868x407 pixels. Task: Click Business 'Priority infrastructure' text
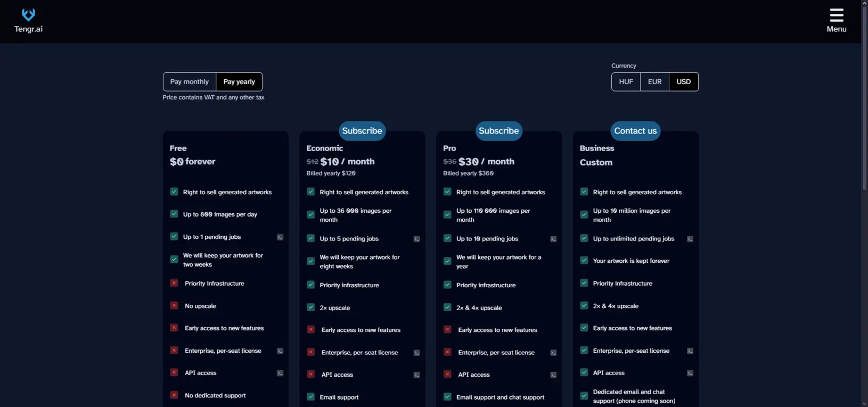[x=623, y=284]
